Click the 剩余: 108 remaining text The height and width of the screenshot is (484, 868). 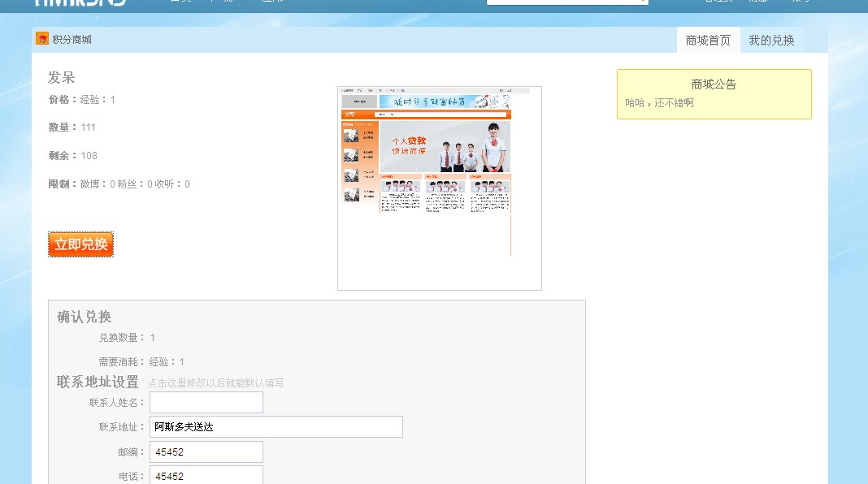click(x=72, y=155)
